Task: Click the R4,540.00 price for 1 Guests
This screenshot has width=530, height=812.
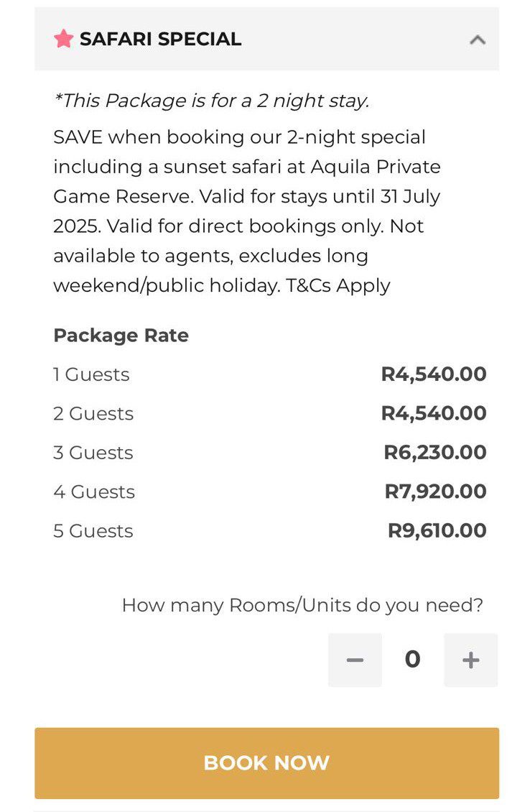Action: coord(434,374)
